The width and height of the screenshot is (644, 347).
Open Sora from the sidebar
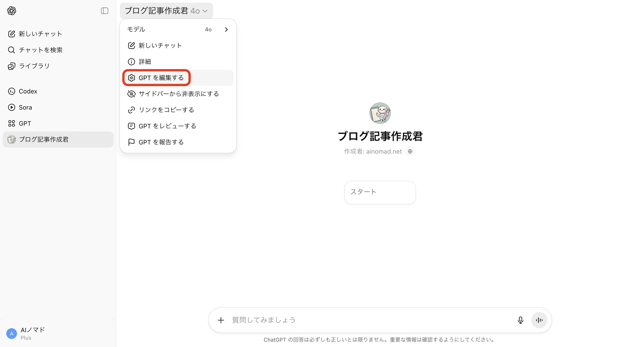coord(58,107)
